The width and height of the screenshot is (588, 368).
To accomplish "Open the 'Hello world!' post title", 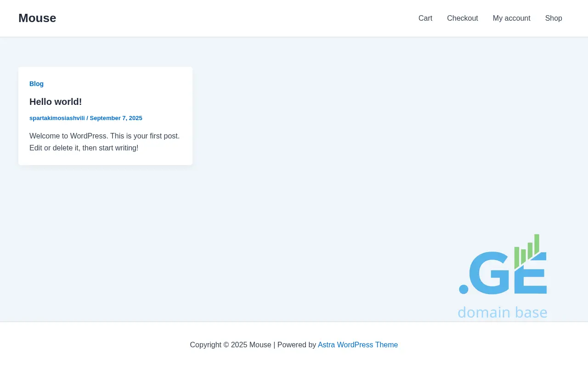I will (x=56, y=102).
